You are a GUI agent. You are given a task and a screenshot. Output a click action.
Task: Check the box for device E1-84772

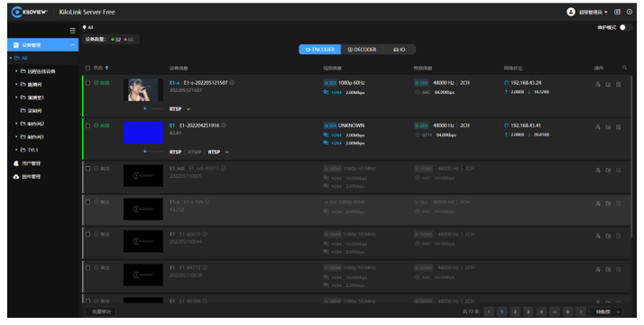(x=87, y=267)
